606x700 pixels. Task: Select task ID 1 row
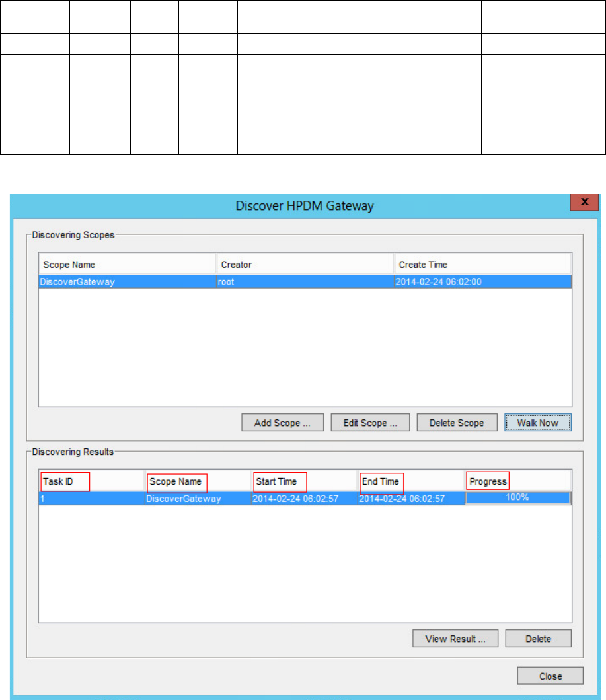click(92, 499)
